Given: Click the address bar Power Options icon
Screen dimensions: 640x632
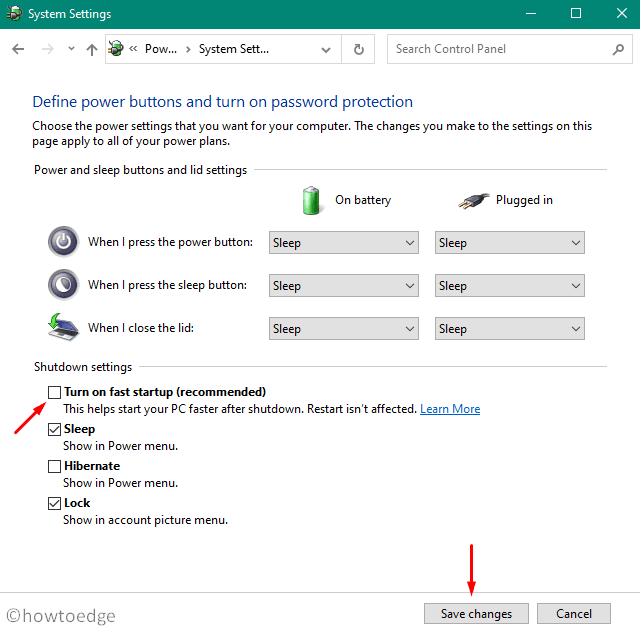Looking at the screenshot, I should [x=116, y=49].
